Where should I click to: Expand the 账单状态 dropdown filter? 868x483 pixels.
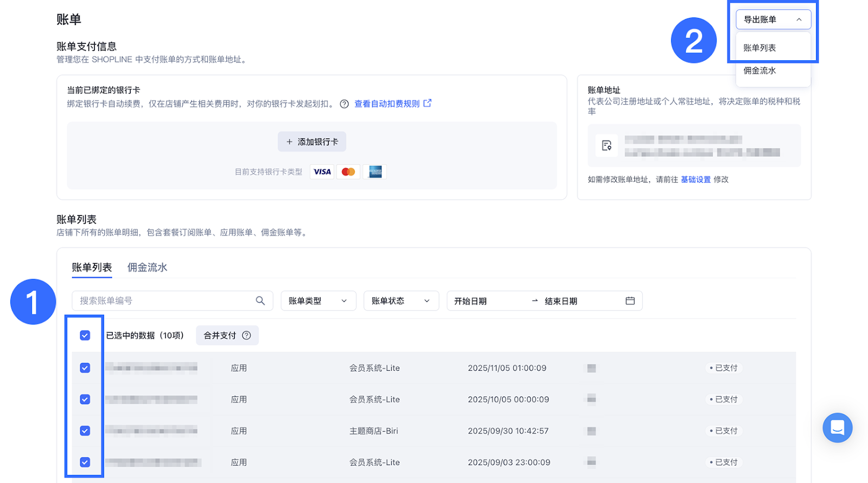(400, 301)
